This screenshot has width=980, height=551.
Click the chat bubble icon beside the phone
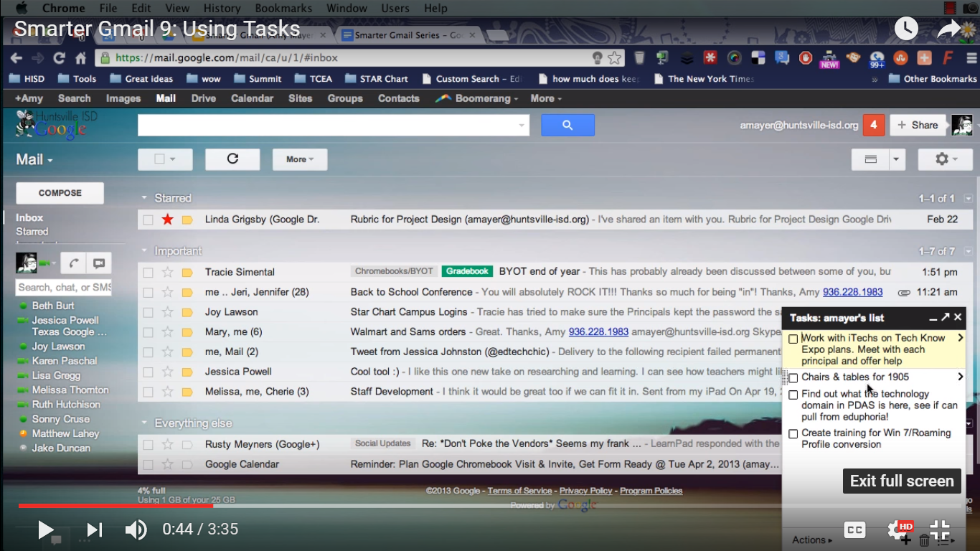tap(98, 263)
